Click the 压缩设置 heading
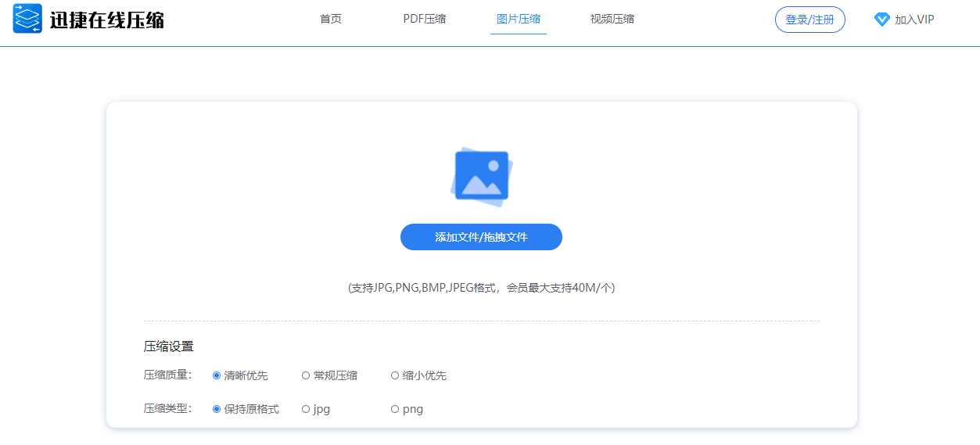Screen dimensions: 980x445 (168, 346)
